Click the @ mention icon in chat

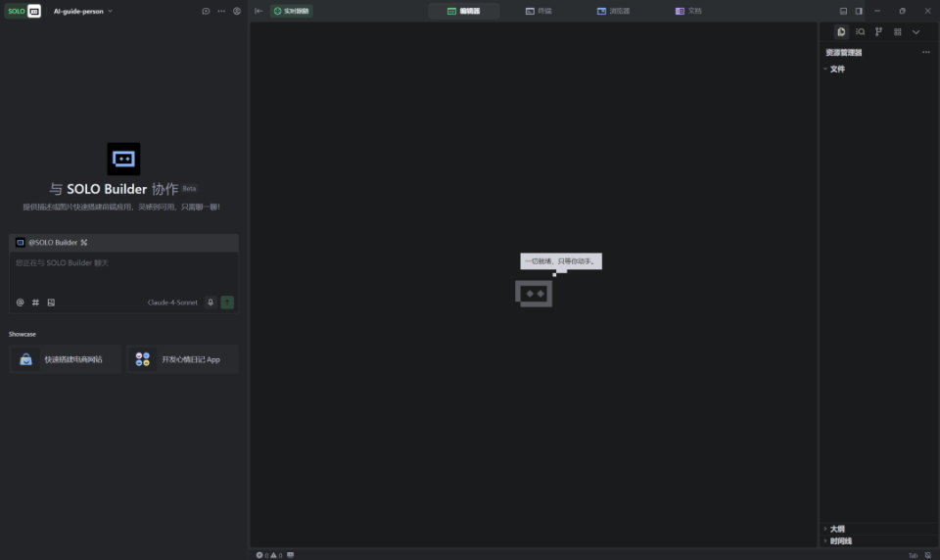pyautogui.click(x=20, y=303)
